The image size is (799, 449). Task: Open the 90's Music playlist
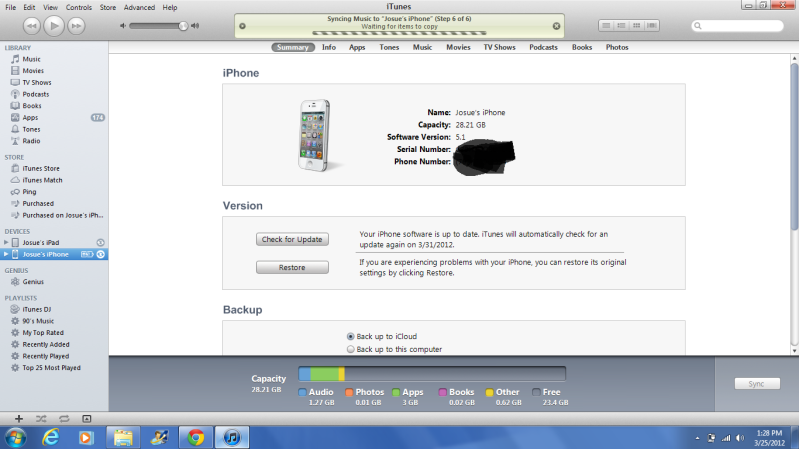click(x=38, y=321)
